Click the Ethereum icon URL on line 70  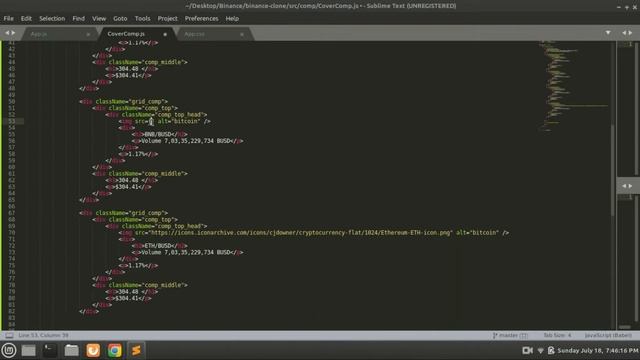click(x=301, y=233)
